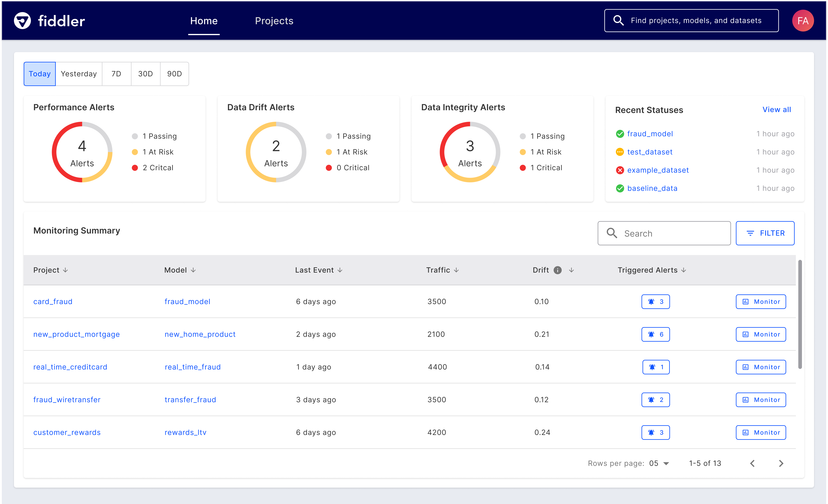
Task: Click the View all statuses link
Action: (776, 109)
